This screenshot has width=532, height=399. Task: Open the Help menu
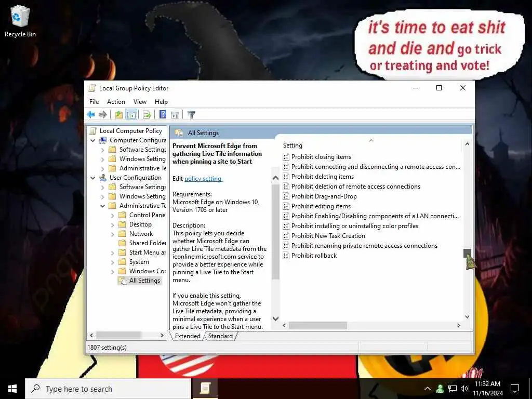click(161, 102)
